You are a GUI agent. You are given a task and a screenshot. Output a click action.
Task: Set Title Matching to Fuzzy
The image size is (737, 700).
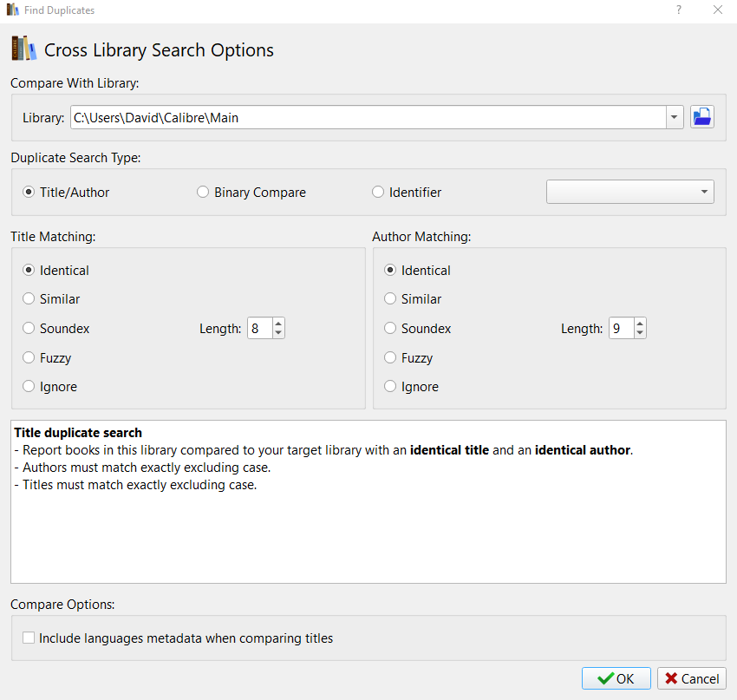(29, 358)
